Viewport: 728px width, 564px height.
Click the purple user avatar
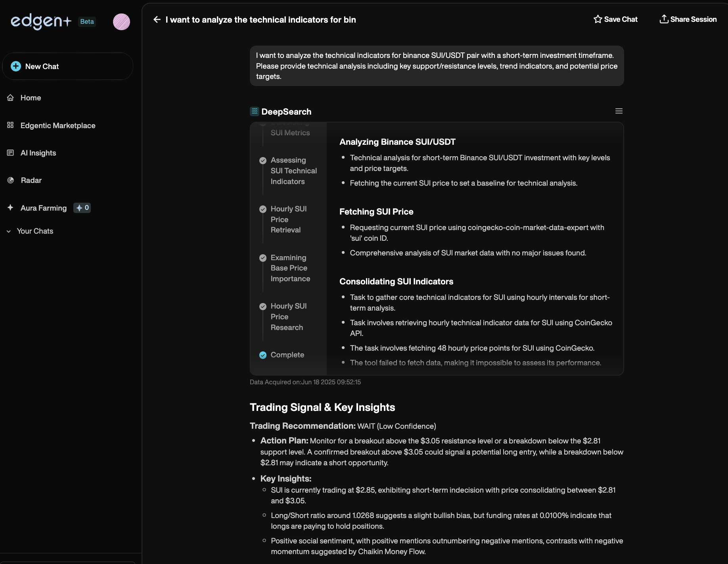(121, 22)
